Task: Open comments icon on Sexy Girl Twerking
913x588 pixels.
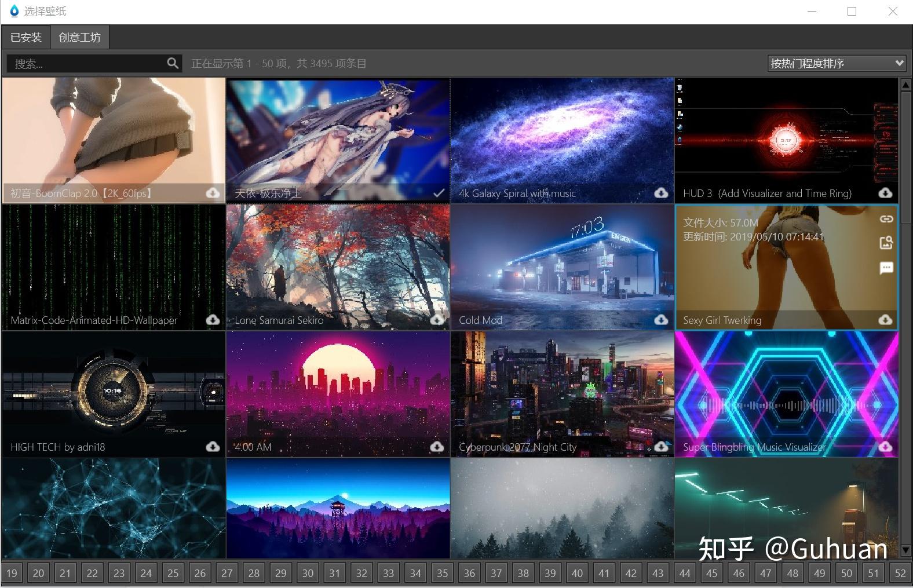Action: coord(886,268)
